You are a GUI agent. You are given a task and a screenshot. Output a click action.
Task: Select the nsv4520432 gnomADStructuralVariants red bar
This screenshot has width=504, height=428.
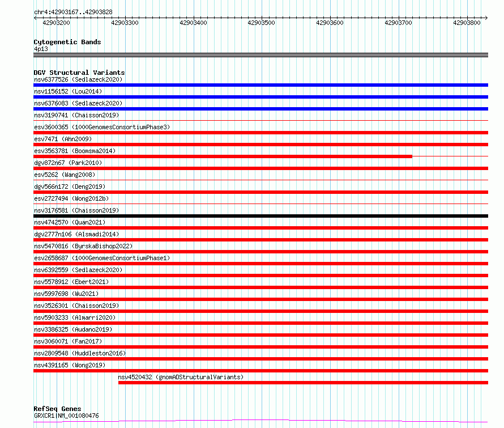click(303, 383)
